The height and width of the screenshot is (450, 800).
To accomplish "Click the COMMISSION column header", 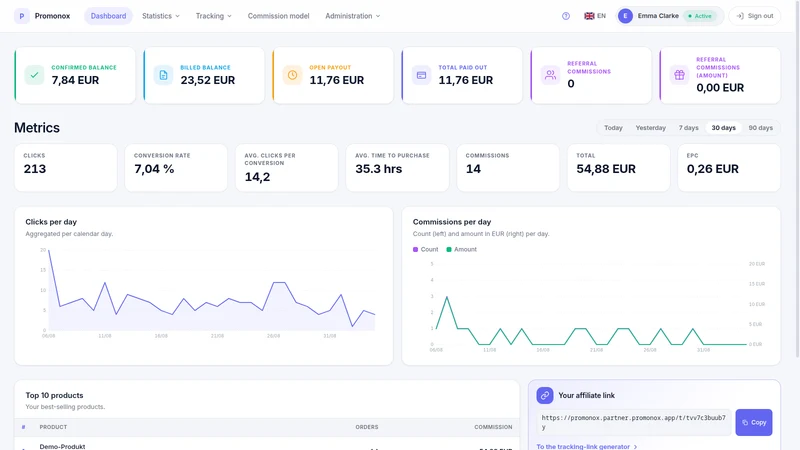I will point(493,427).
